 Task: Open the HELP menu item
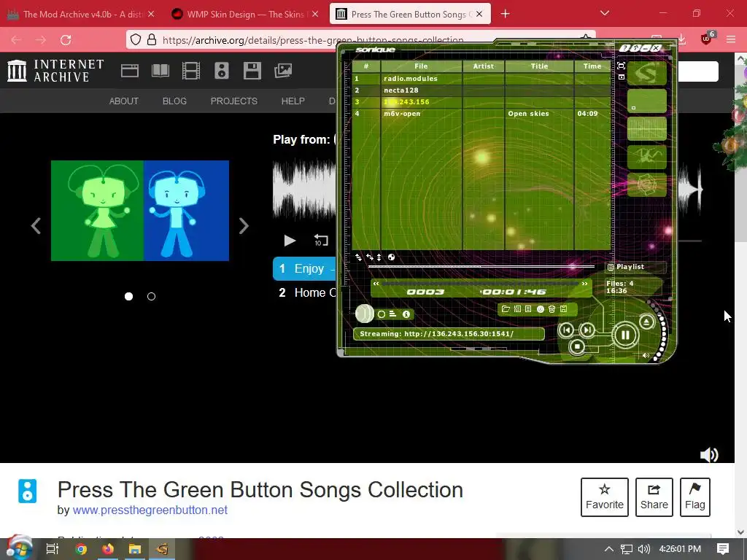(293, 101)
